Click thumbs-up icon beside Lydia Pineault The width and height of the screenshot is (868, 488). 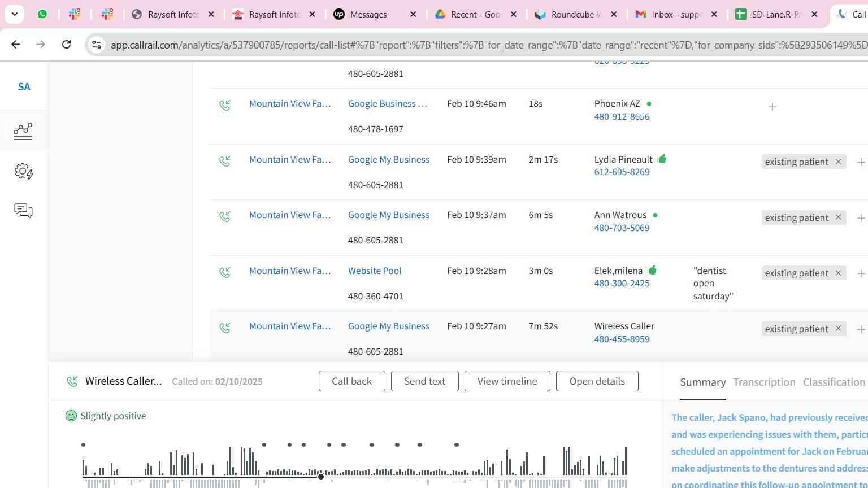point(662,159)
